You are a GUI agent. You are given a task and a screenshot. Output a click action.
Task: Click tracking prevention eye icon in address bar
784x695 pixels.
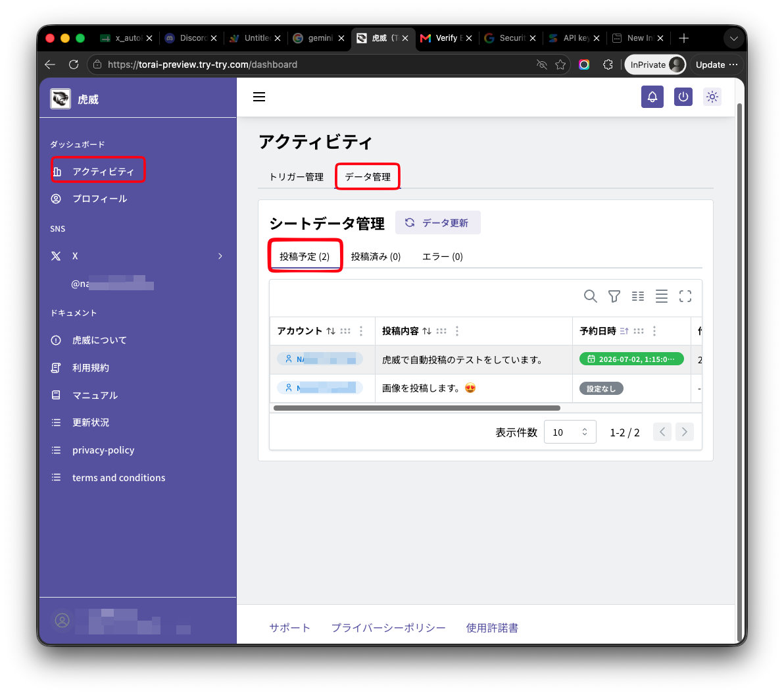pyautogui.click(x=541, y=64)
